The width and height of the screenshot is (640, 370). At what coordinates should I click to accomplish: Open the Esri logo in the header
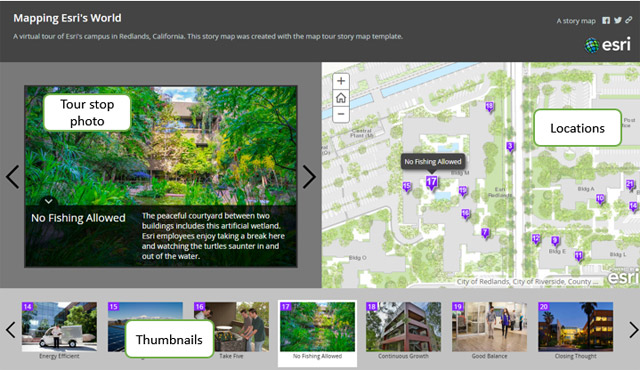coord(607,45)
